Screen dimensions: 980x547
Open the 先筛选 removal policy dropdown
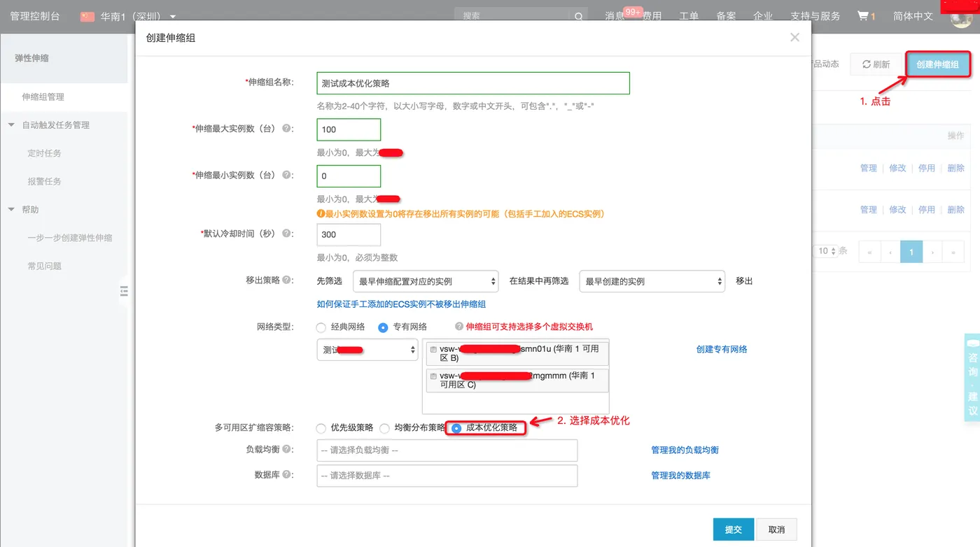pyautogui.click(x=426, y=281)
